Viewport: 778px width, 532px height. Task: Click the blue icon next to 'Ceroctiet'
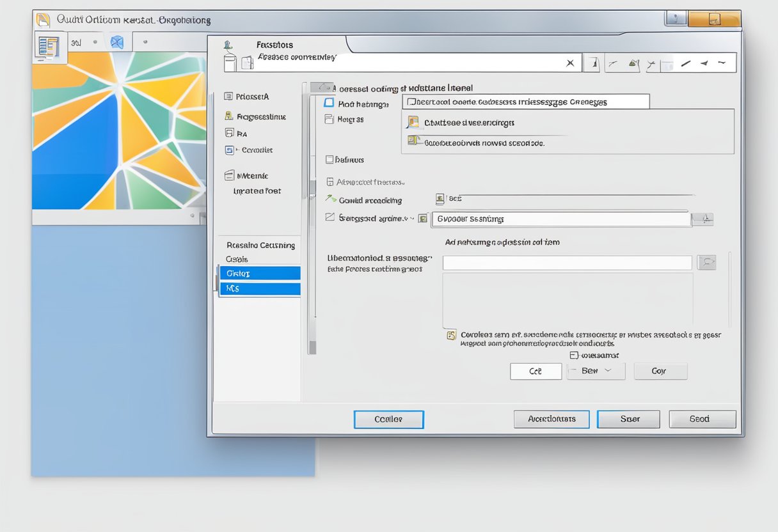tap(229, 150)
